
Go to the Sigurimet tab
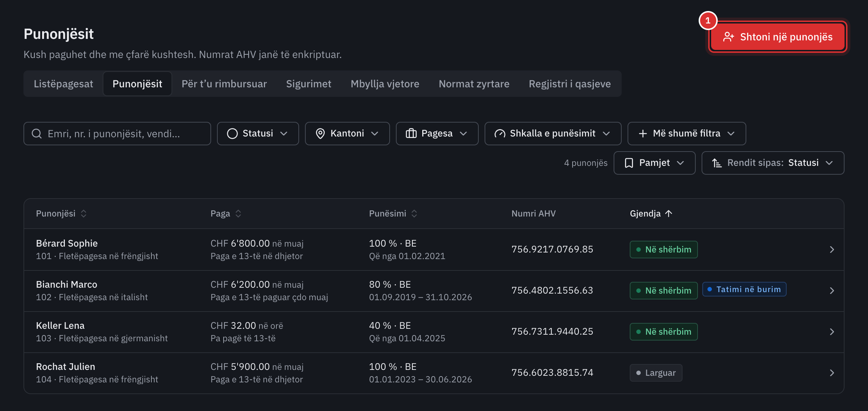[309, 84]
